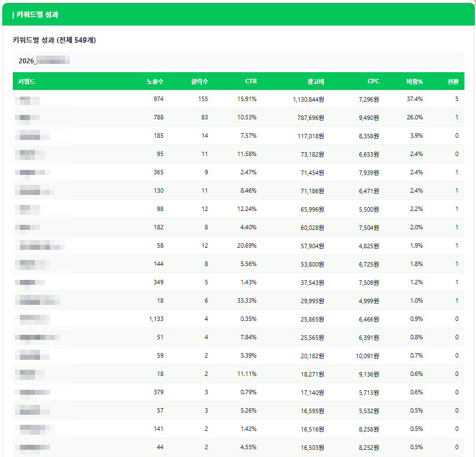Click the 5,500원 CPC cell

pos(368,209)
